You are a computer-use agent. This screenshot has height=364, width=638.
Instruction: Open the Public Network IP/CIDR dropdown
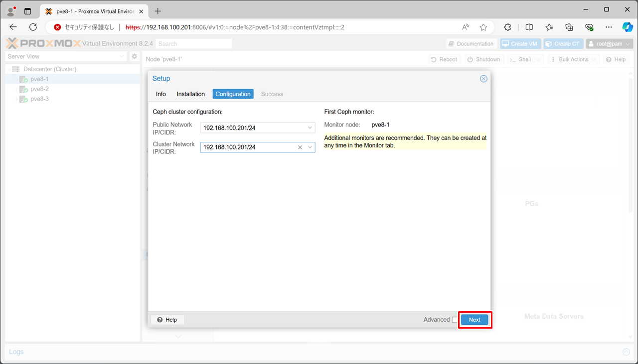310,128
